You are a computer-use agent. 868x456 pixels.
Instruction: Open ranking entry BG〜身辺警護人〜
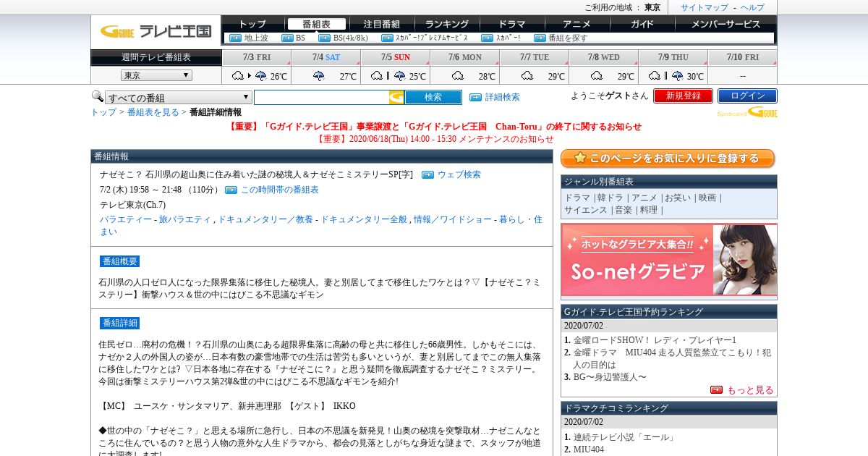click(610, 377)
